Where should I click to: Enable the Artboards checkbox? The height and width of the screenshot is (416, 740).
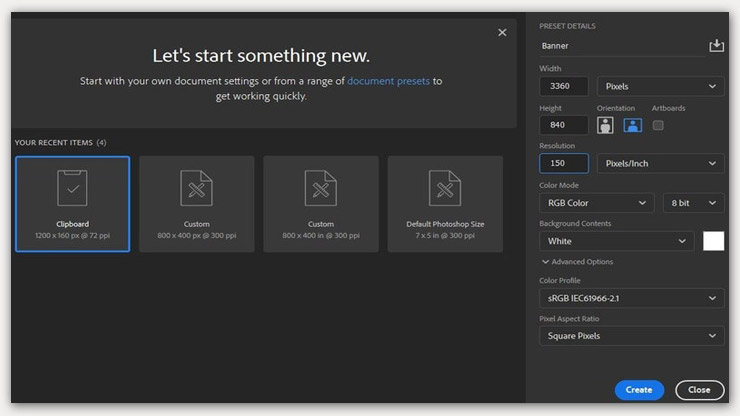658,125
